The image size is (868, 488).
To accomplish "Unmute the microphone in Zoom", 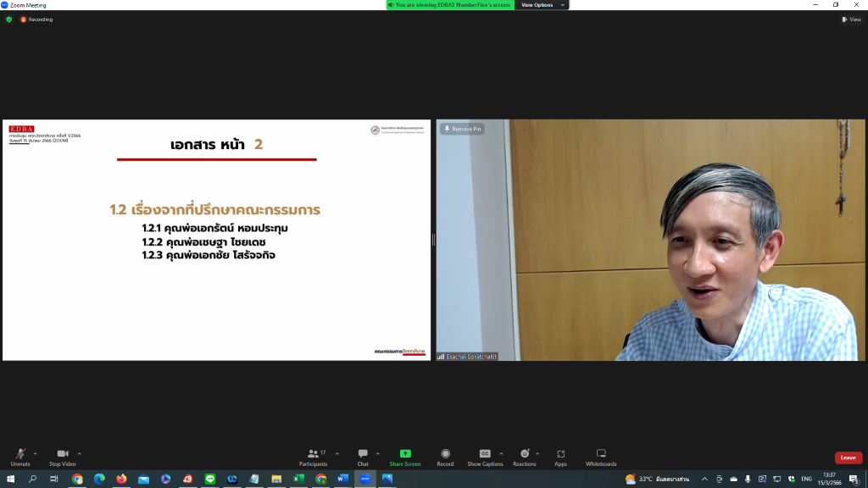I will pos(20,457).
